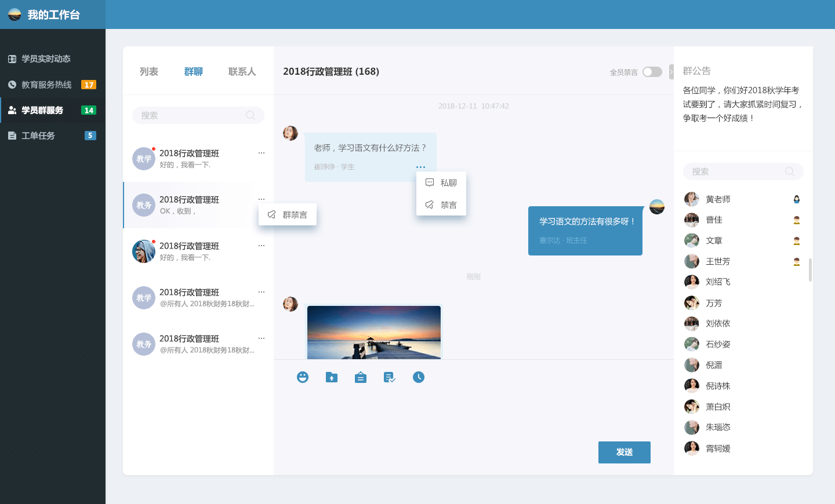Image resolution: width=835 pixels, height=504 pixels.
Task: Click the briefcase icon in chat toolbar
Action: point(361,377)
